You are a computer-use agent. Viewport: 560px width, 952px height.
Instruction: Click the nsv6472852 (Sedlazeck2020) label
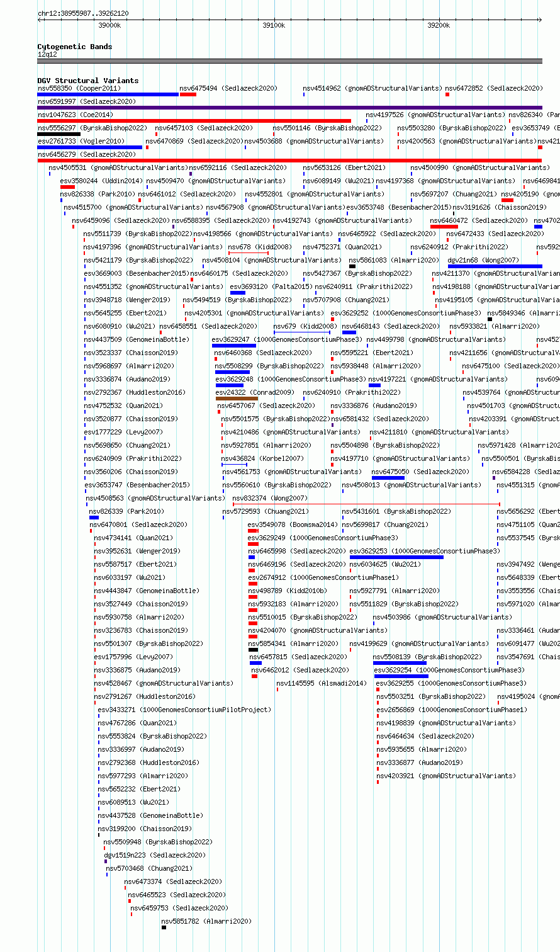point(494,89)
